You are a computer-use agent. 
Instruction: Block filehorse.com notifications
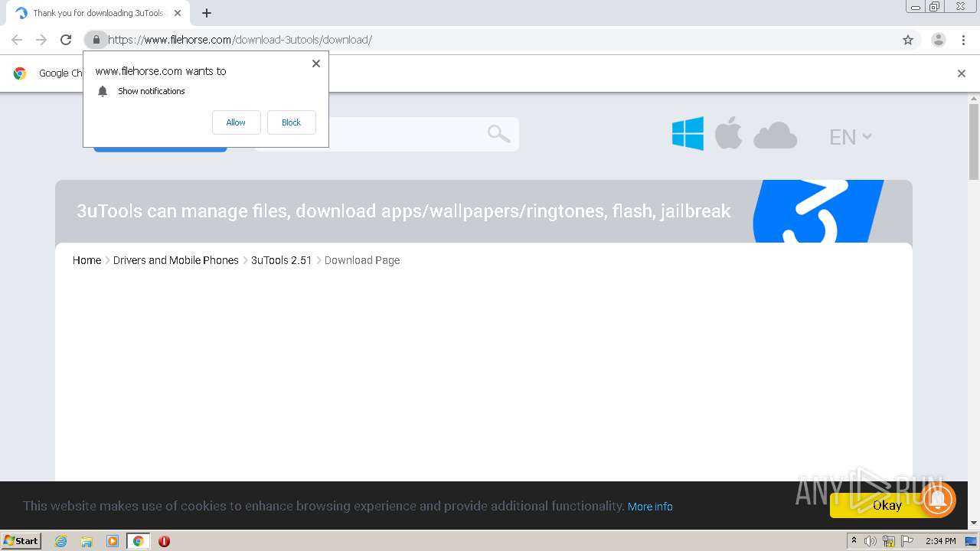291,122
